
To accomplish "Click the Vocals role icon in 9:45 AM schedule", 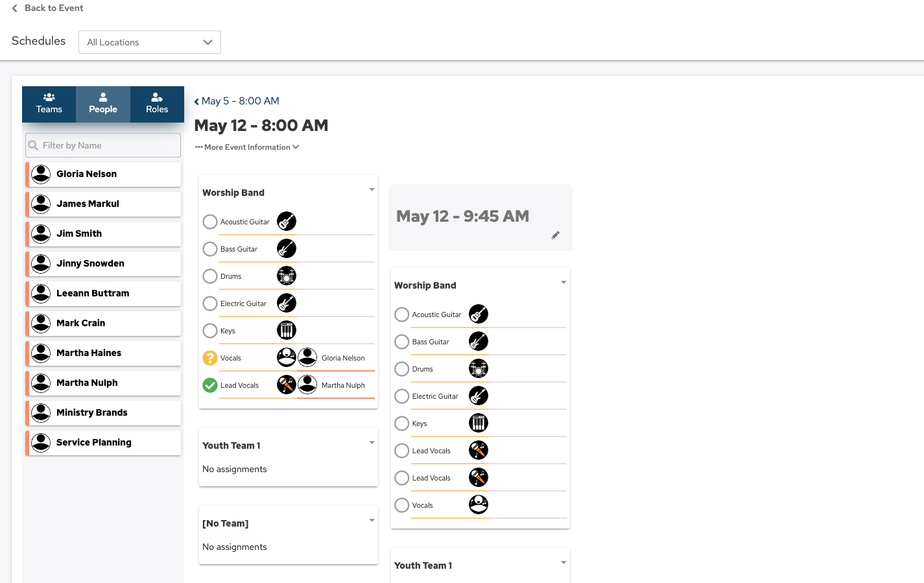I will (x=479, y=505).
